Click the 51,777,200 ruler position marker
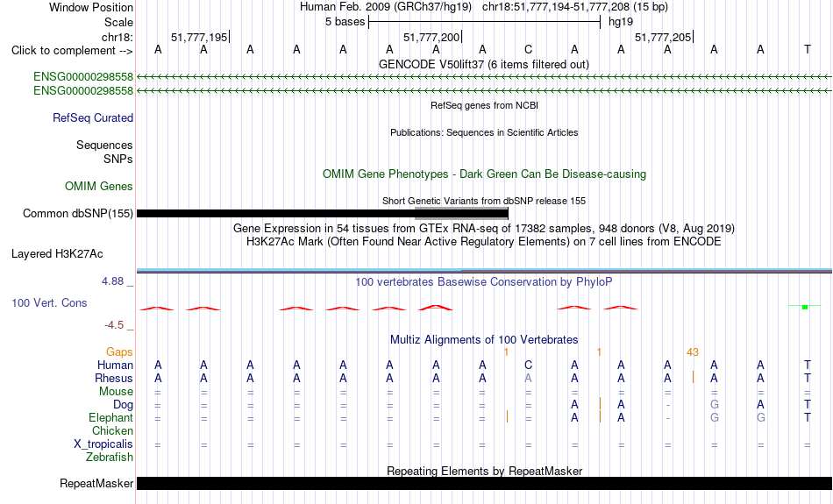This screenshot has height=504, width=833. coord(431,37)
